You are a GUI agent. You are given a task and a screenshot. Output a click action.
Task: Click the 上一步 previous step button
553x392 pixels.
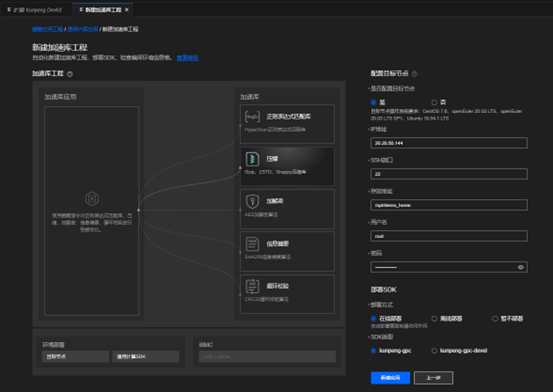[433, 378]
